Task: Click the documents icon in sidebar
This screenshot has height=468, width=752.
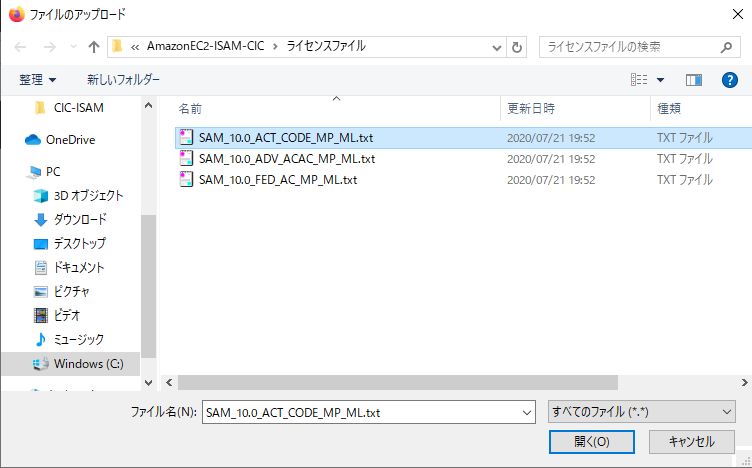Action: coord(41,268)
